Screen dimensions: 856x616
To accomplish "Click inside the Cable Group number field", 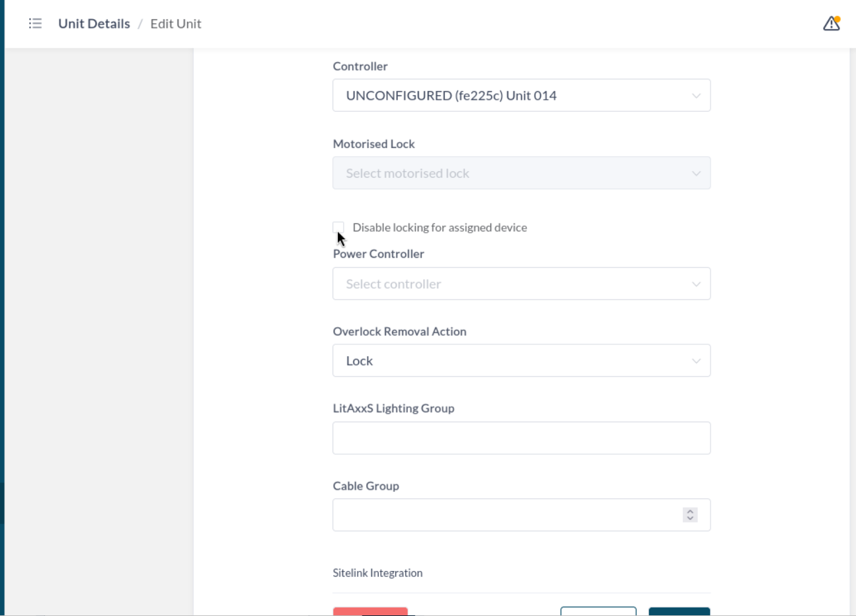I will 506,515.
